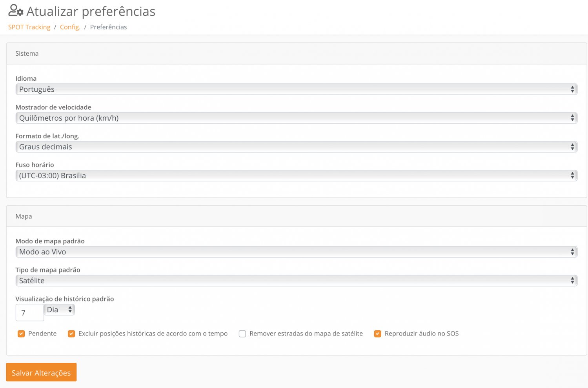Click the Sistema section header
Viewport: 588px width, 388px height.
[27, 54]
